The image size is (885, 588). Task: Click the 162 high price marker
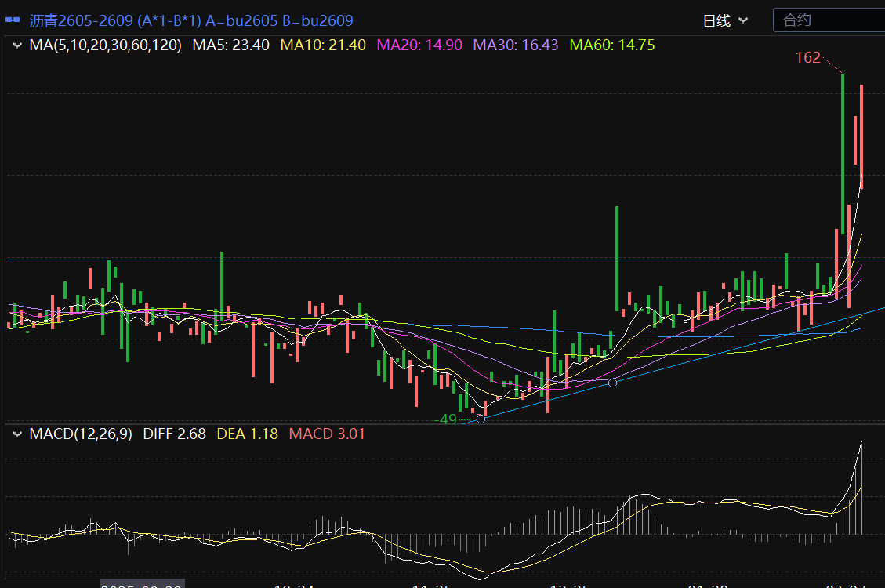[807, 58]
